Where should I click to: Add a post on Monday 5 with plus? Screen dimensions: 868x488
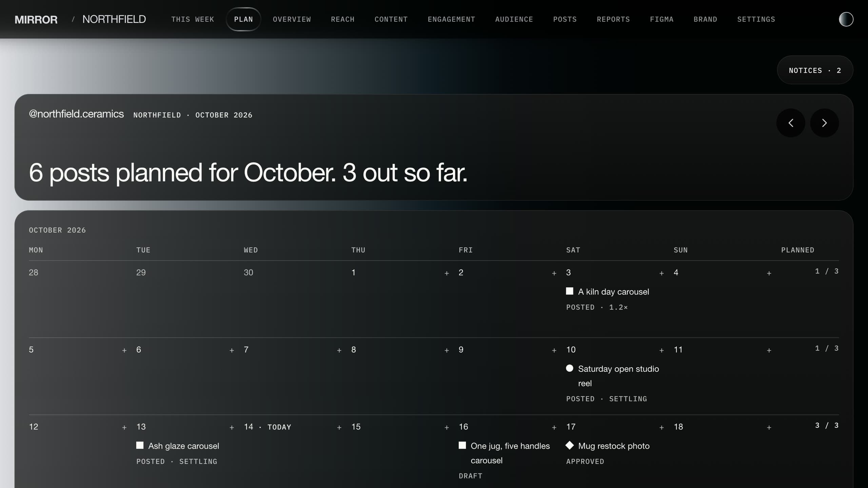coord(124,350)
